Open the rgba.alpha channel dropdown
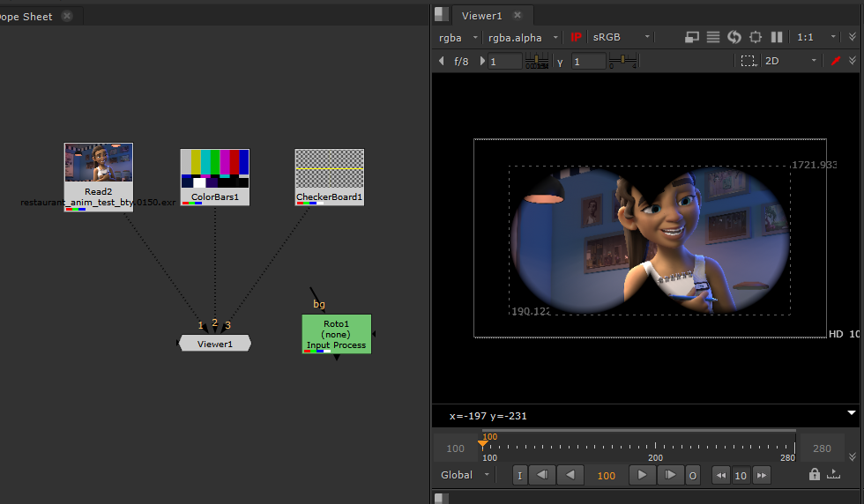The image size is (864, 504). click(x=523, y=38)
